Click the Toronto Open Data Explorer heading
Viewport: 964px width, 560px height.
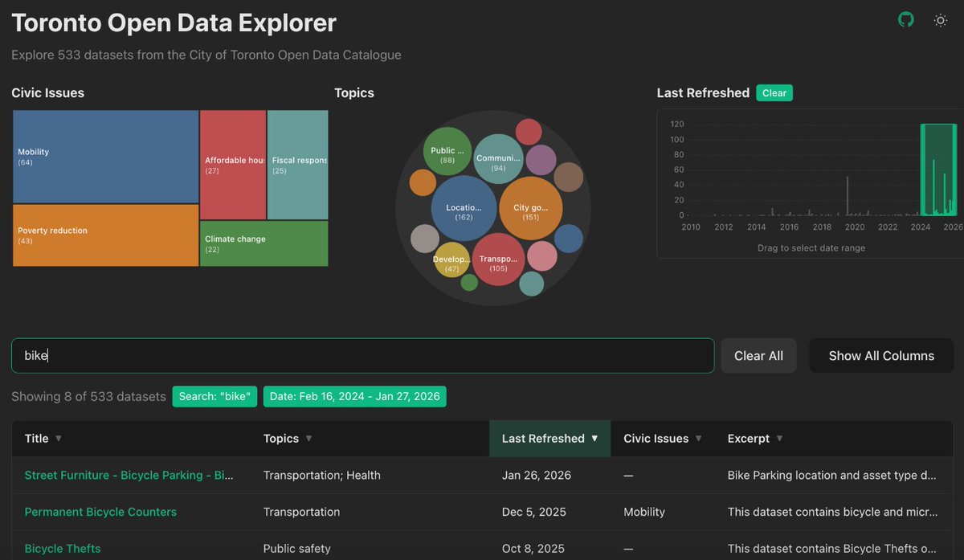pyautogui.click(x=174, y=22)
